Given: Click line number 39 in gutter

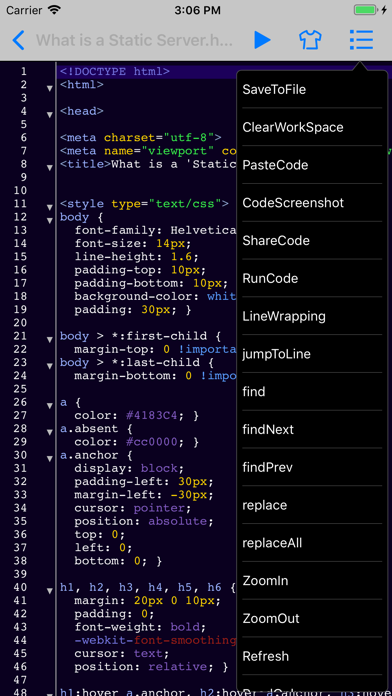Looking at the screenshot, I should pos(20,574).
